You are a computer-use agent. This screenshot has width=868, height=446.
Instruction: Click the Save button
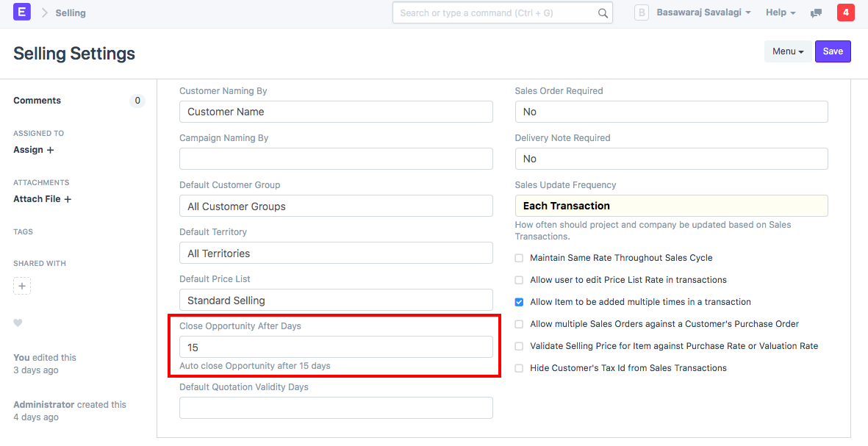pyautogui.click(x=833, y=51)
